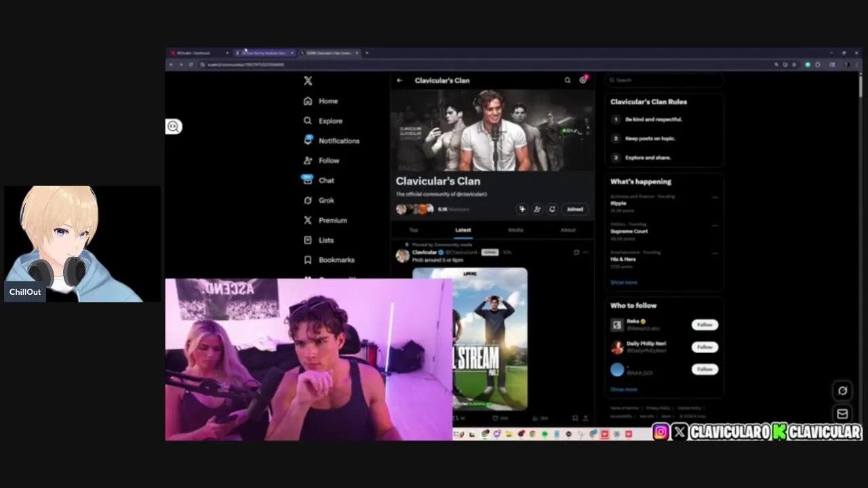Follow the @AAA_GG1 account
The image size is (868, 488).
[x=705, y=369]
